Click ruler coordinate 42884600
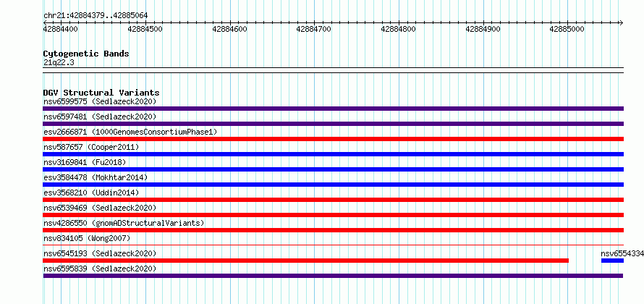This screenshot has height=304, width=644. pyautogui.click(x=229, y=29)
